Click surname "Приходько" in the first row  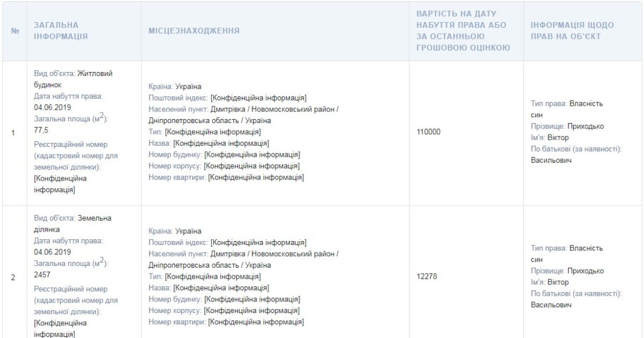point(585,126)
